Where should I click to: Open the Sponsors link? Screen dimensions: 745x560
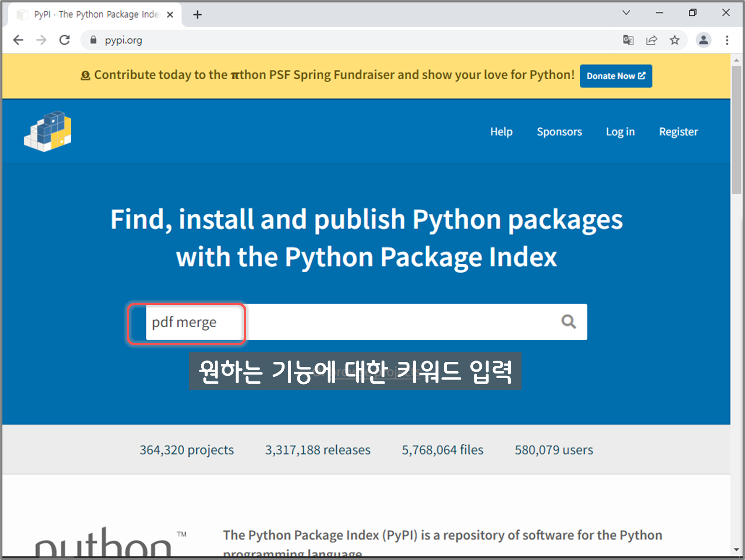click(559, 132)
